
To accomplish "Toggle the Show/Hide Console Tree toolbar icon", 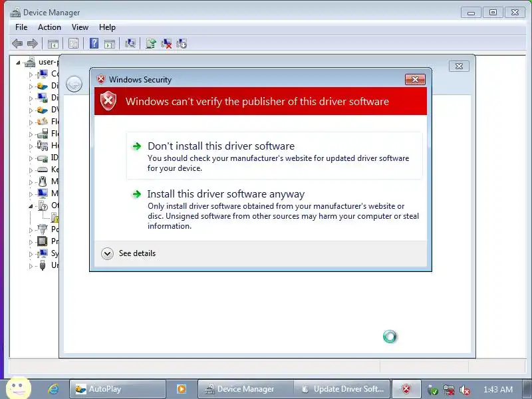I will pyautogui.click(x=53, y=44).
